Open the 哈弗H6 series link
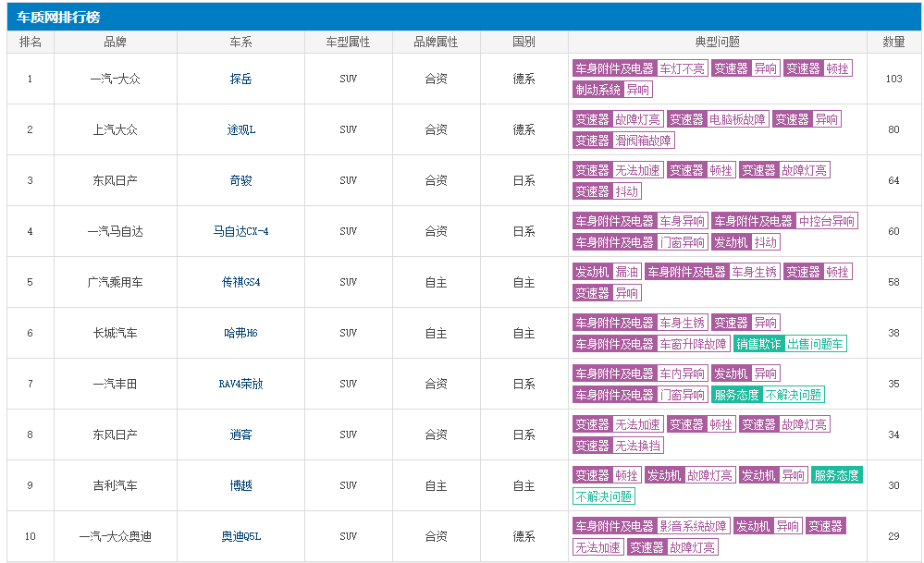Screen dimensions: 924x563 pos(240,334)
